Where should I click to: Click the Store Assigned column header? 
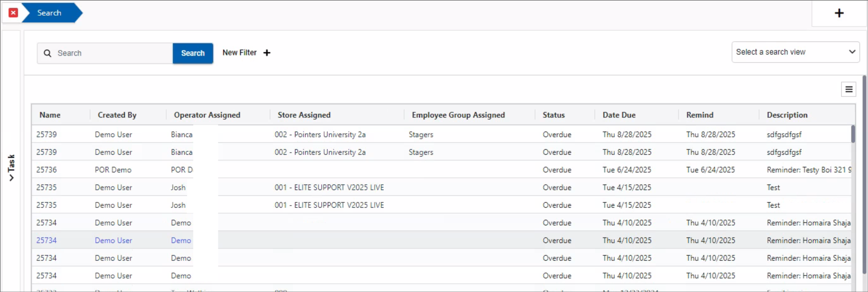304,115
